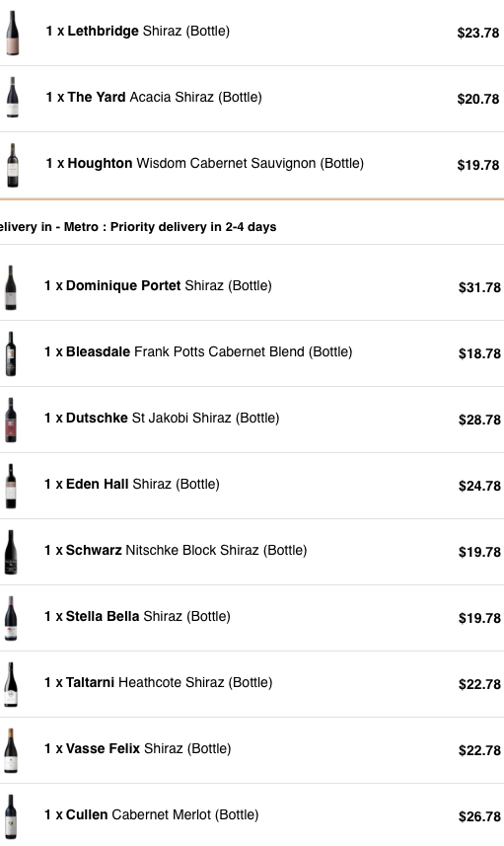Select the Houghton Wisdom Cabernet Sauvignon title
The height and width of the screenshot is (846, 504).
coord(216,163)
